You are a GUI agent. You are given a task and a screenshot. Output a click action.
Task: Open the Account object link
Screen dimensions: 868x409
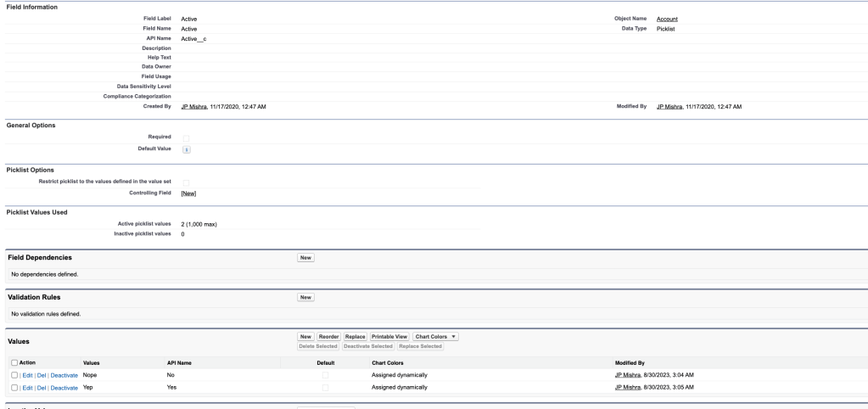(x=667, y=19)
